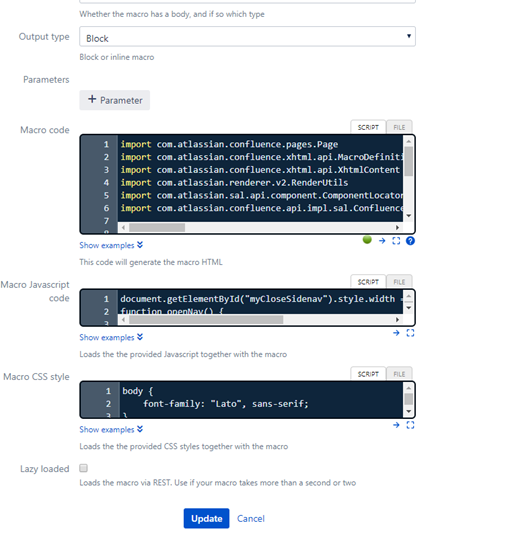Open fullscreen for the Macro code editor
Screen dimensions: 510x550
396,241
